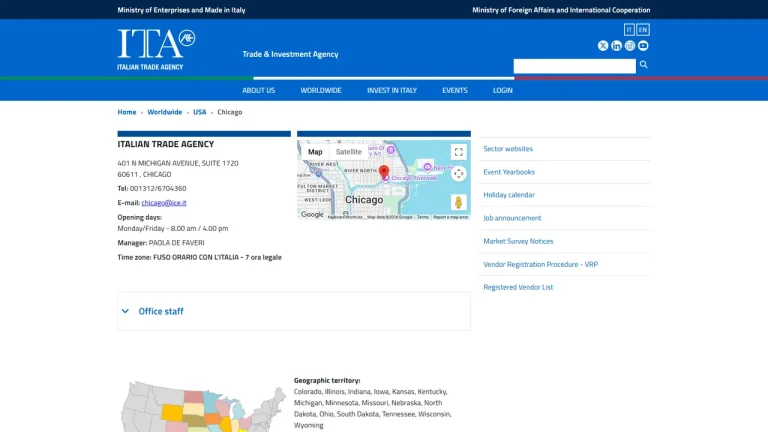Viewport: 768px width, 432px height.
Task: Switch language to IT
Action: pyautogui.click(x=629, y=30)
